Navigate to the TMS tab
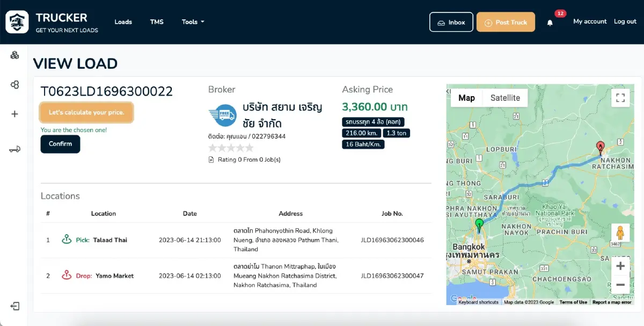This screenshot has height=326, width=644. point(157,22)
